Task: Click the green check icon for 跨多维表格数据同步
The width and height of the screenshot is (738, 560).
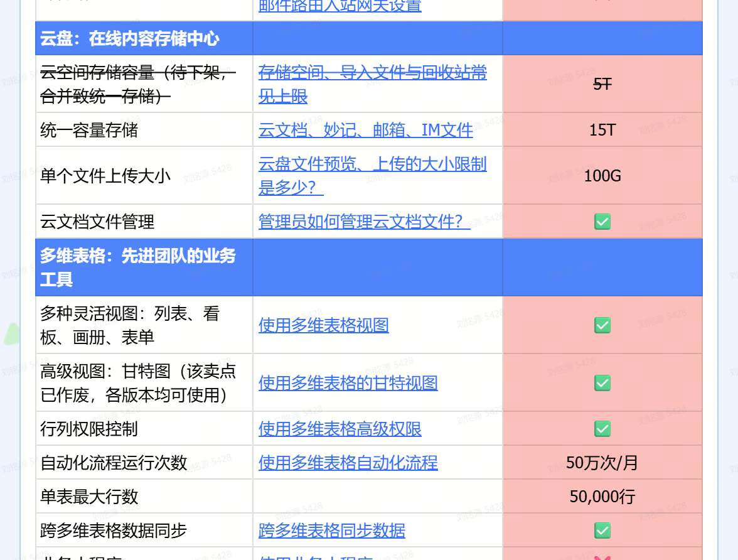Action: pyautogui.click(x=602, y=530)
